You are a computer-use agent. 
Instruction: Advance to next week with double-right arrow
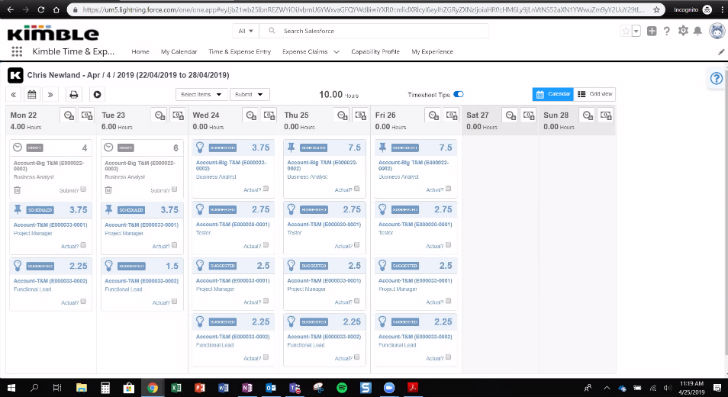(x=50, y=95)
